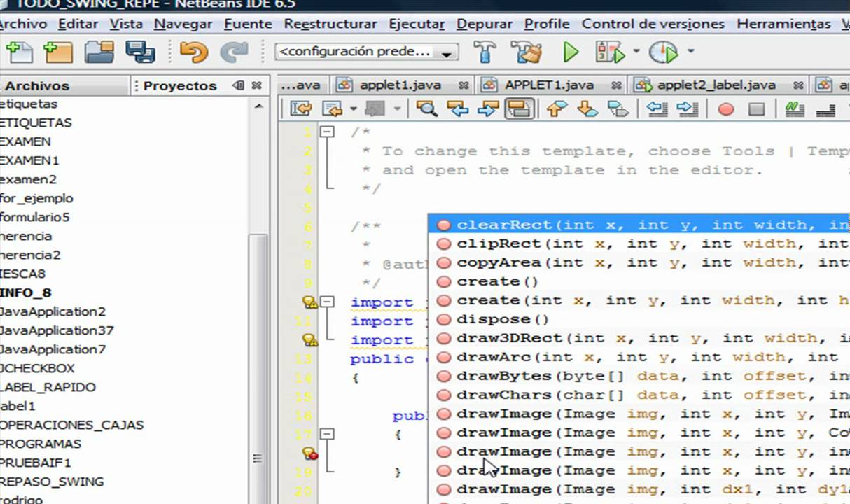Open the Navegar menu
The height and width of the screenshot is (504, 850).
(x=183, y=24)
